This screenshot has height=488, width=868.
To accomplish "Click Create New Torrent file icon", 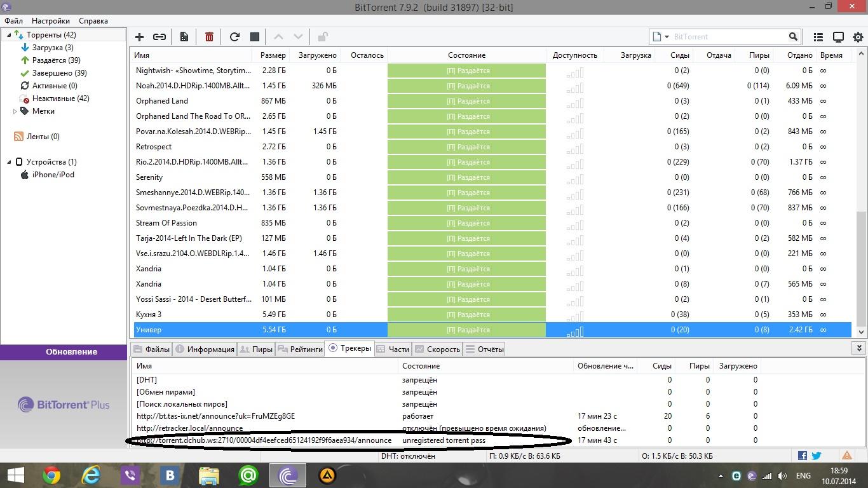I will click(184, 37).
